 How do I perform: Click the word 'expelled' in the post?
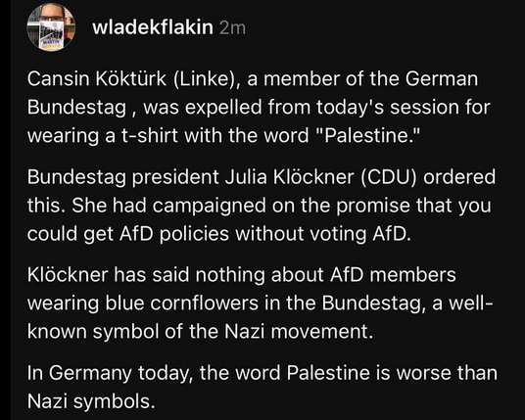[x=223, y=109]
